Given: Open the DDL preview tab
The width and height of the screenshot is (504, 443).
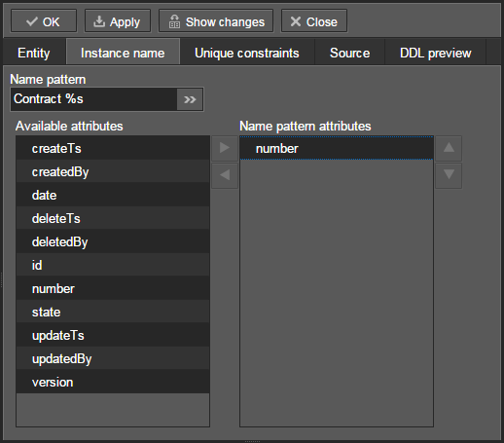Looking at the screenshot, I should coord(435,53).
